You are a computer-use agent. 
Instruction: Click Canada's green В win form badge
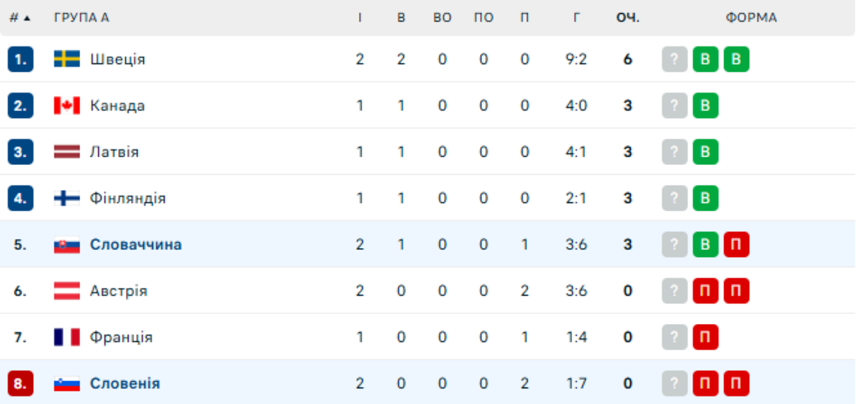(x=705, y=105)
